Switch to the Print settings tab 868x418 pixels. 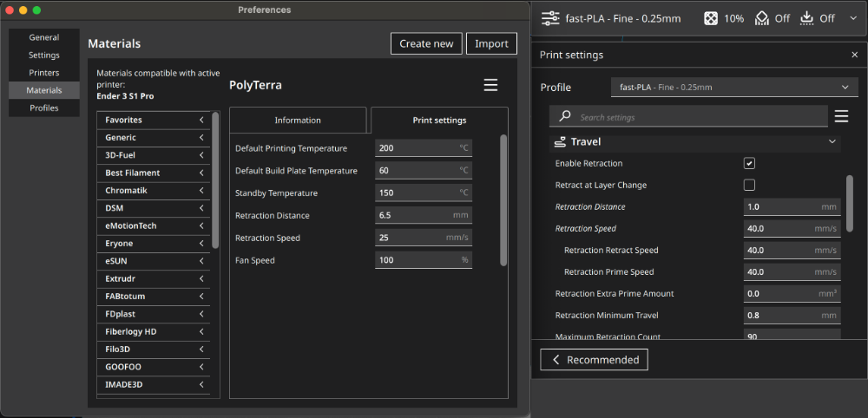(439, 120)
